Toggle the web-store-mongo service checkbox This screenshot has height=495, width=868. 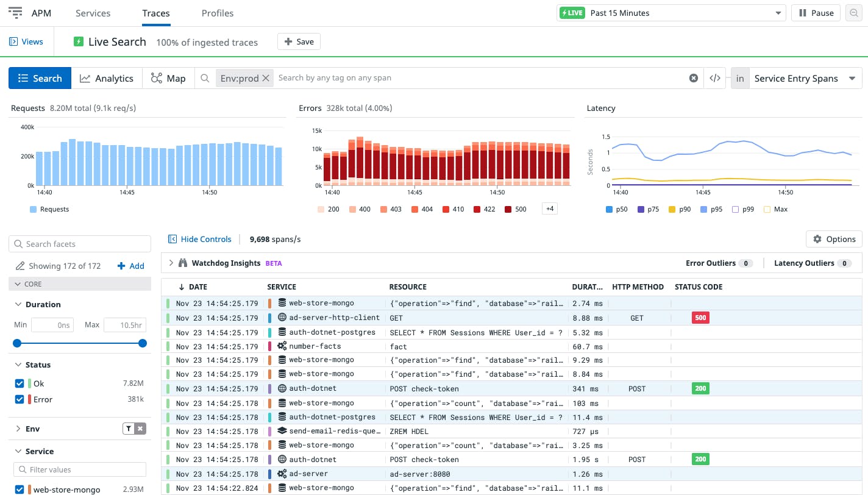(x=19, y=489)
